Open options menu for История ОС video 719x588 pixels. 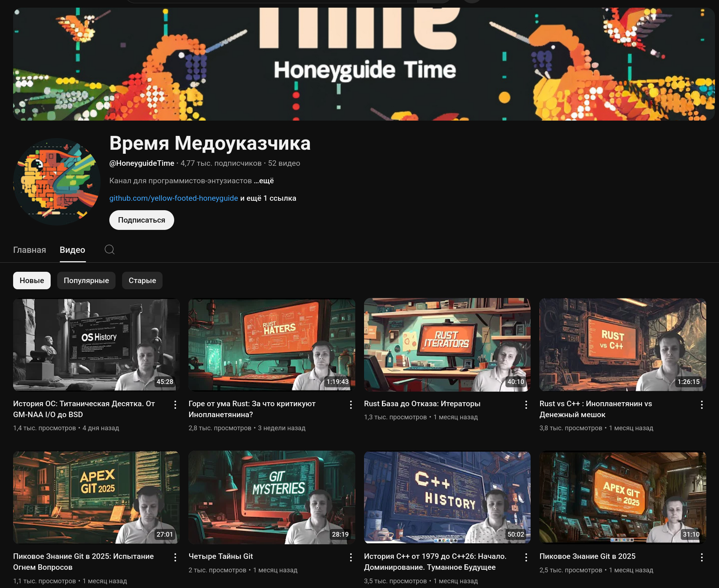[175, 404]
